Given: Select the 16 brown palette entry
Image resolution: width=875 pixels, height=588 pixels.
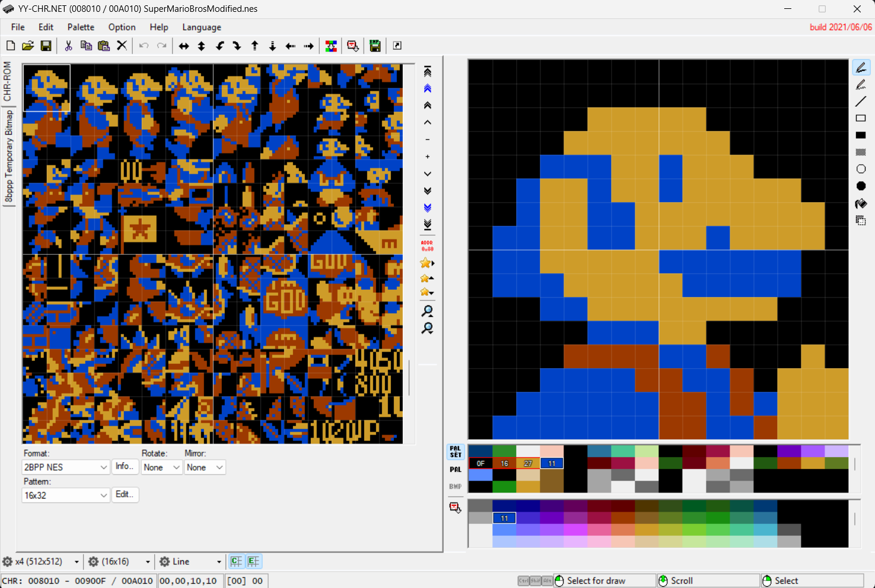Looking at the screenshot, I should click(504, 464).
